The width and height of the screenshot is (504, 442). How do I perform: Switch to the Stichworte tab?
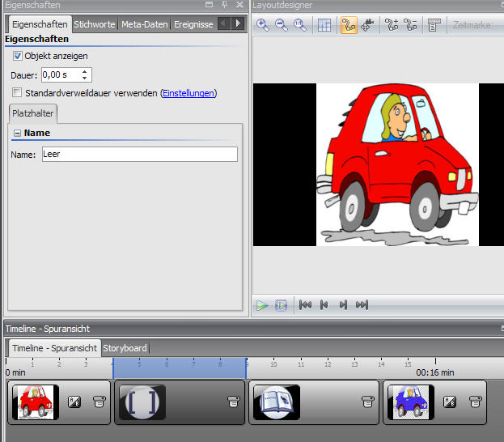[95, 24]
